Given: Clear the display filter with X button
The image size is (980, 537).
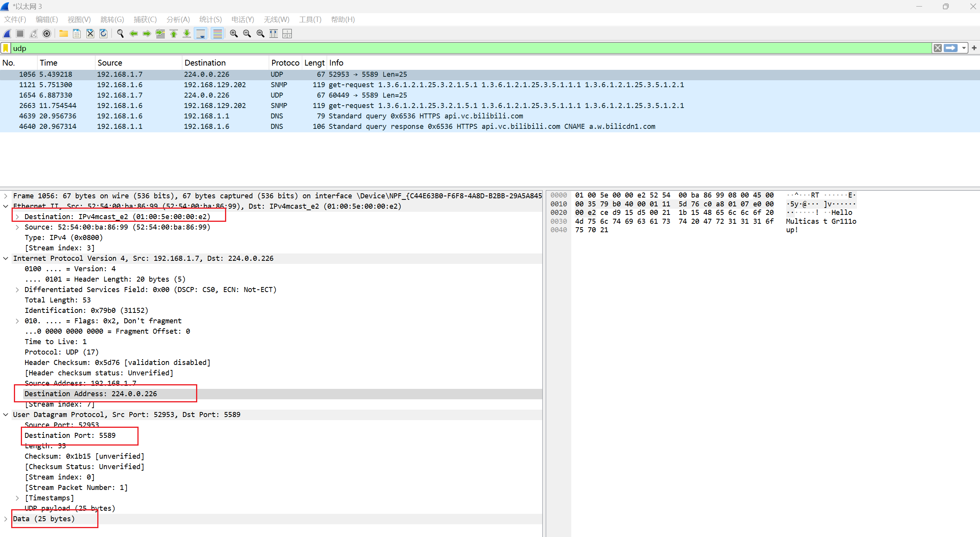Looking at the screenshot, I should [938, 48].
